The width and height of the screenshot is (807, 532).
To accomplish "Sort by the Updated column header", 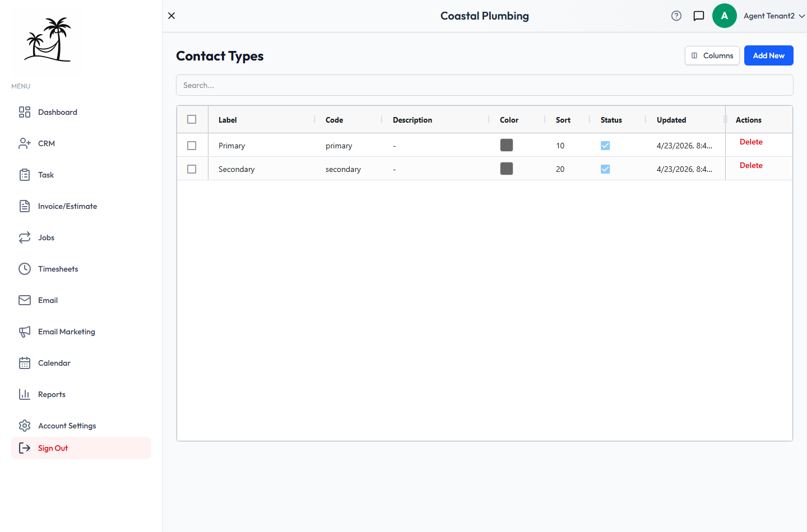I will click(671, 120).
